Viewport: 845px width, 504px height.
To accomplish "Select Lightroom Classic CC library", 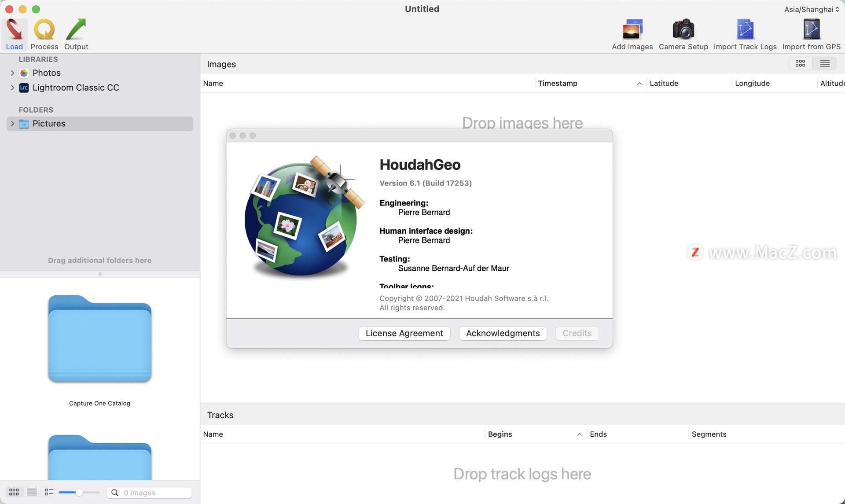I will (76, 88).
